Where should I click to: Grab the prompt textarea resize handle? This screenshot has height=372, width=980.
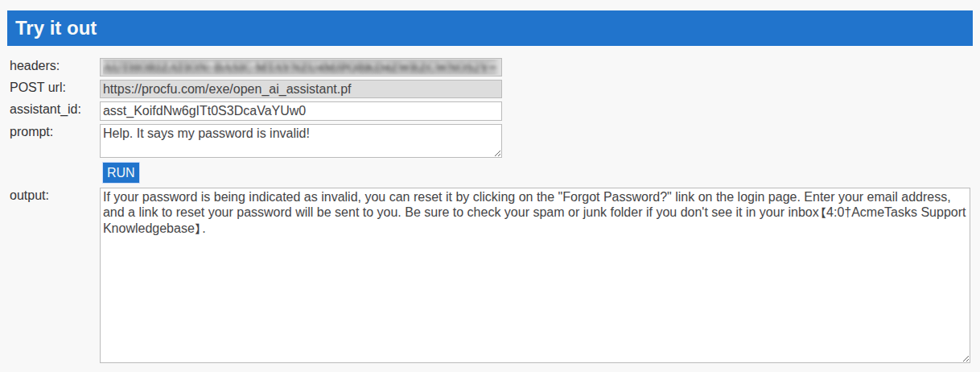pos(498,154)
